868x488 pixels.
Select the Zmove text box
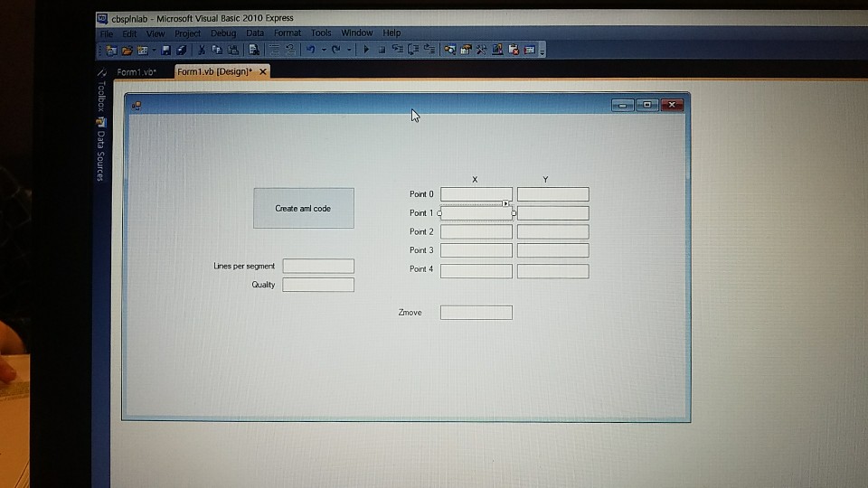click(476, 313)
